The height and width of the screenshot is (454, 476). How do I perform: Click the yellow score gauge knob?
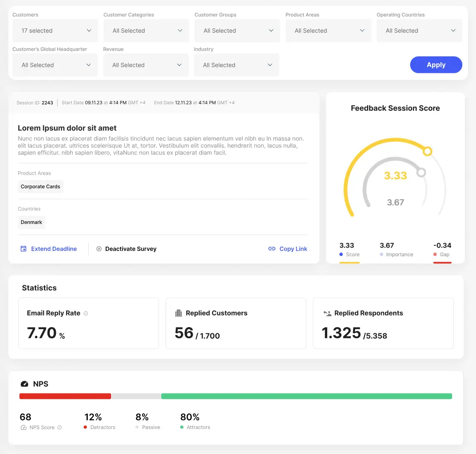[x=428, y=151]
